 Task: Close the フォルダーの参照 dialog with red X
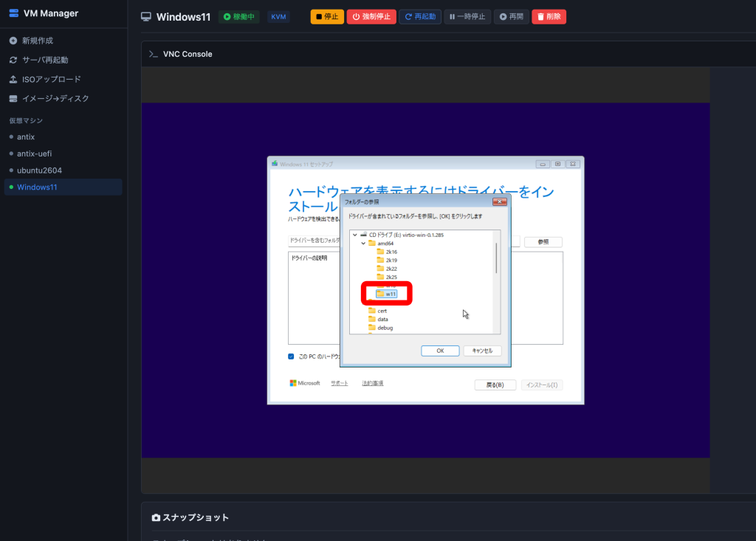coord(500,201)
